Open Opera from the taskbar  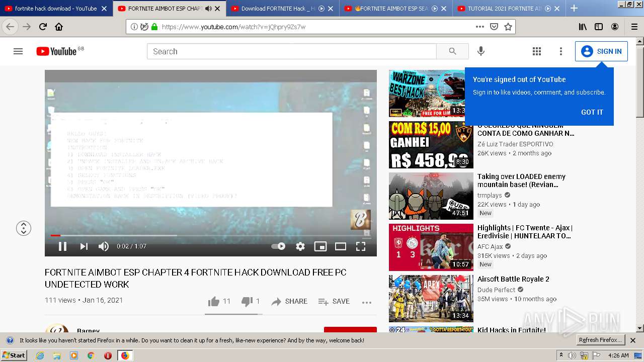coord(108,355)
